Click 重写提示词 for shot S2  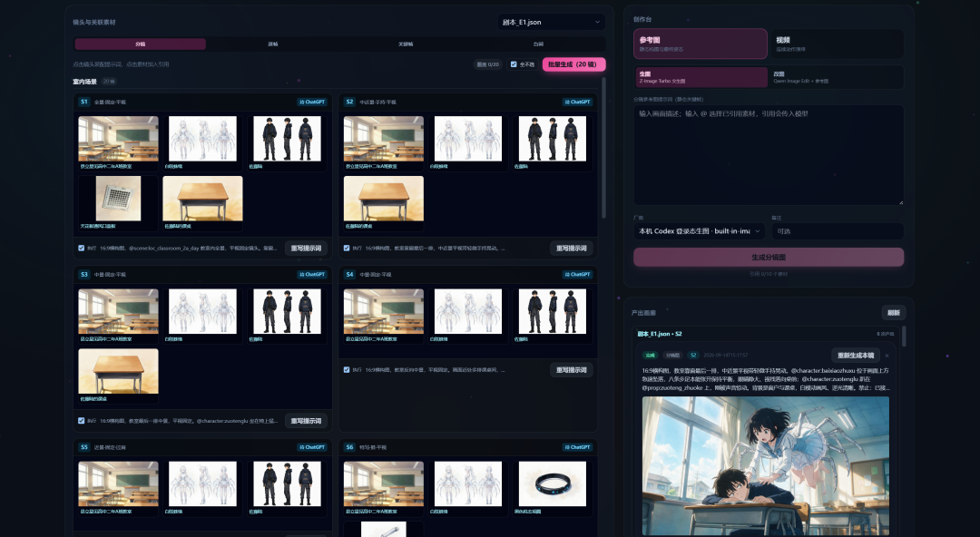[x=572, y=249]
